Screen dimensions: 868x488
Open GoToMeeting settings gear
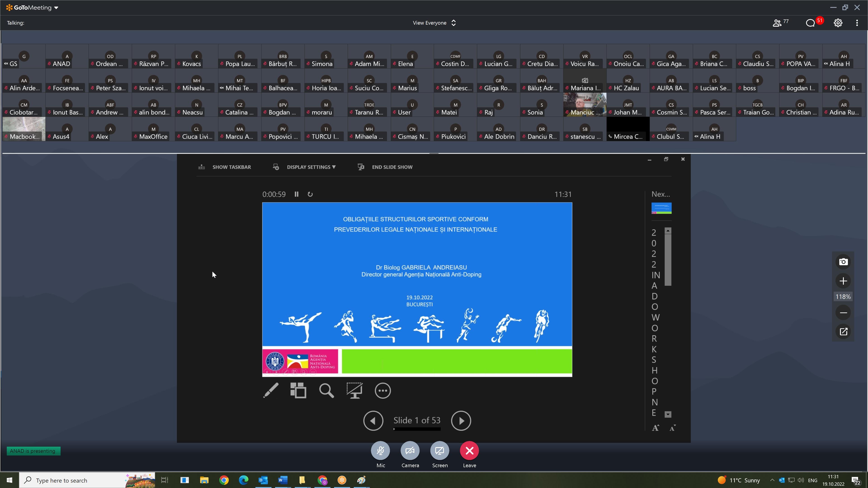[x=838, y=23]
